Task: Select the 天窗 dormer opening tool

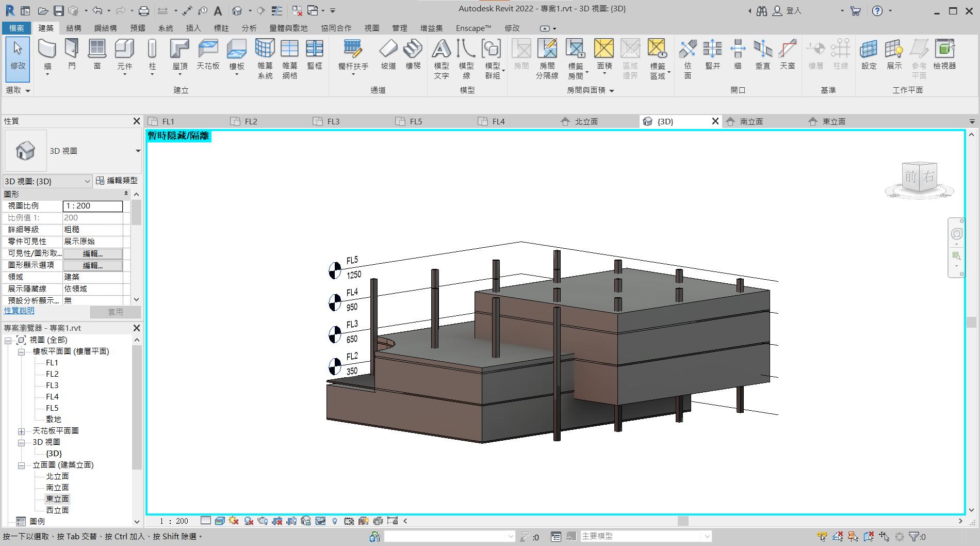Action: pos(788,55)
